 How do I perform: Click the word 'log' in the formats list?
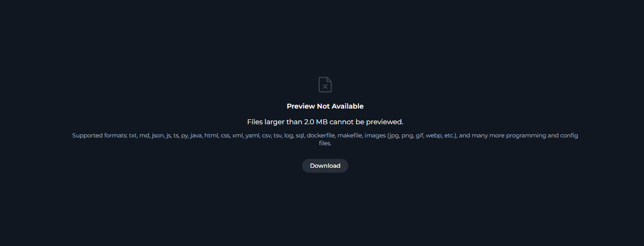click(288, 135)
